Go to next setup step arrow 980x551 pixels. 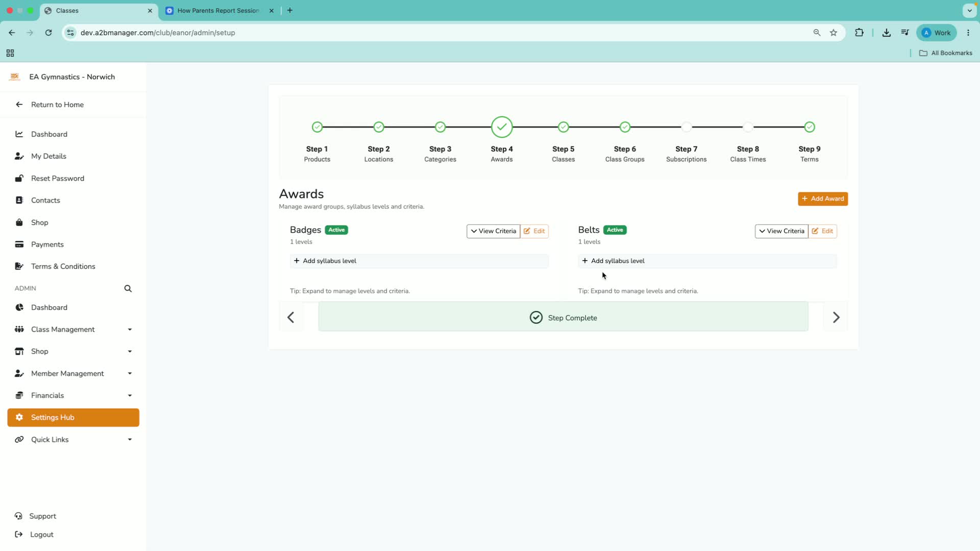coord(836,317)
